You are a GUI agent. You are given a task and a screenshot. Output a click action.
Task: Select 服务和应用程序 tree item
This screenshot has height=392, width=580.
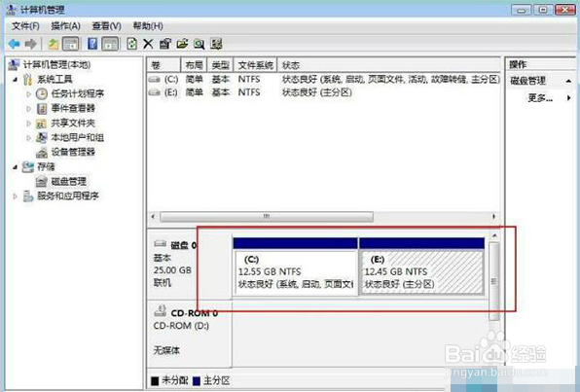[68, 196]
